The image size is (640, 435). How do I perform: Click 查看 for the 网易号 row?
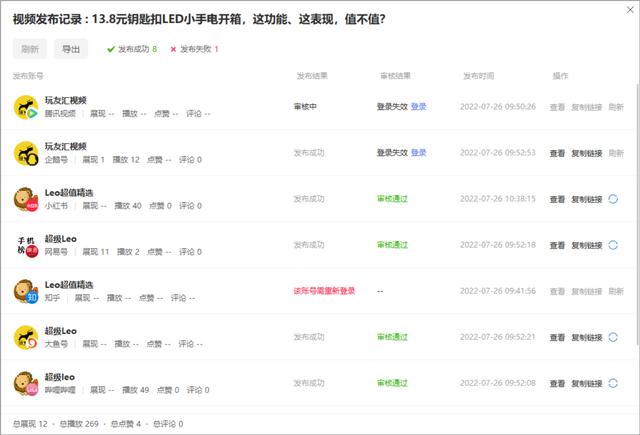(x=557, y=245)
